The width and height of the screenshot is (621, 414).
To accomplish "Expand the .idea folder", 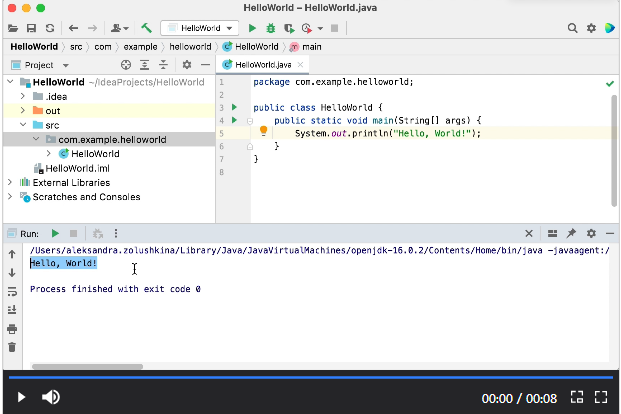I will pyautogui.click(x=23, y=96).
